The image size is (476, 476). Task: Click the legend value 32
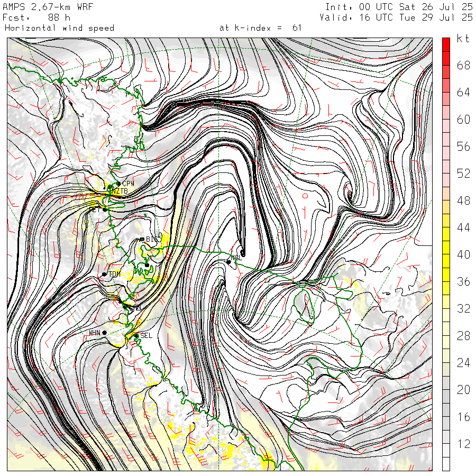tap(463, 309)
